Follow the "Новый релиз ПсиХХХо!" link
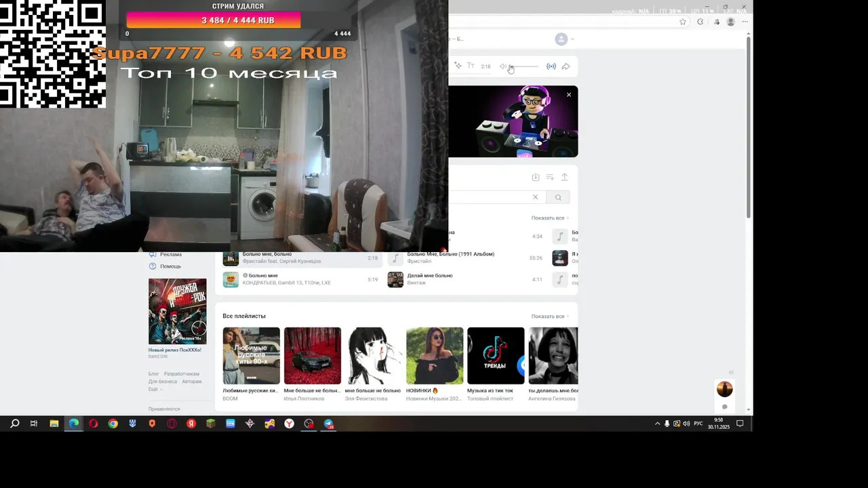The image size is (868, 488). tap(175, 350)
